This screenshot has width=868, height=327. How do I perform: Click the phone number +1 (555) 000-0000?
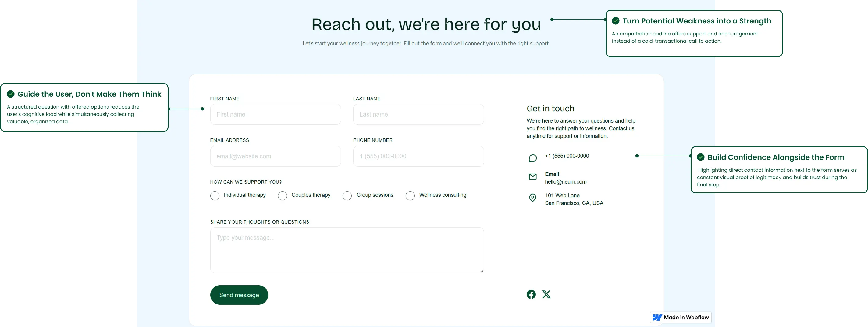click(567, 156)
